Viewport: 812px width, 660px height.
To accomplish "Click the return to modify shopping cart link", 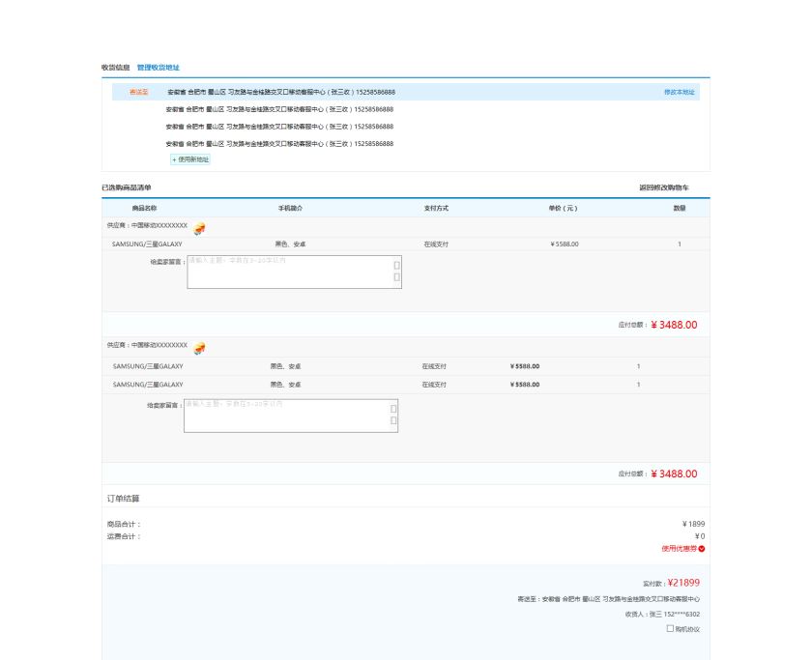I will pos(664,187).
